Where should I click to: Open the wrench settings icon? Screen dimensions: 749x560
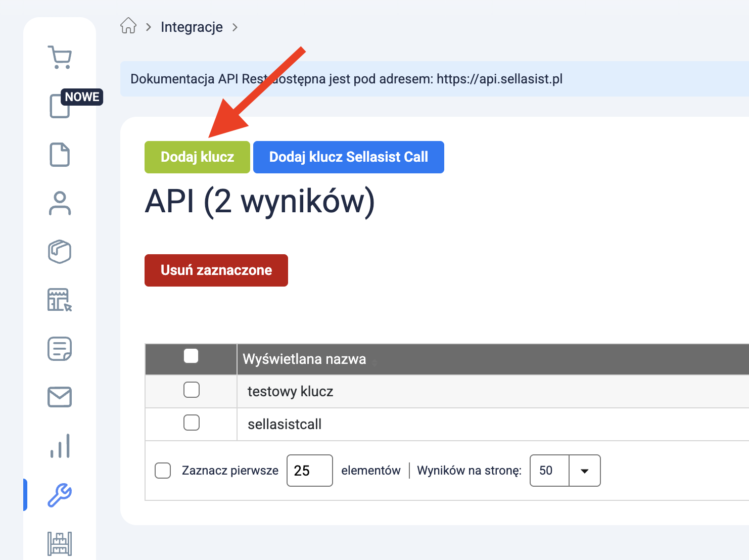pos(60,494)
